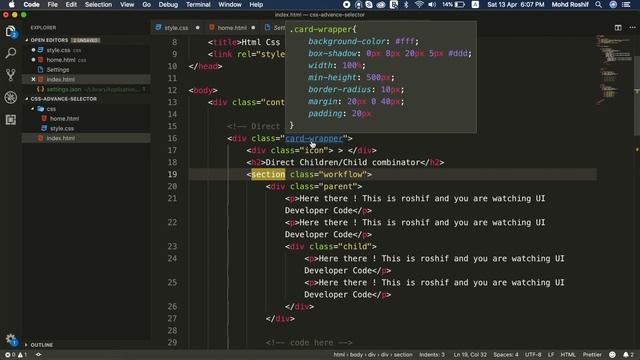The height and width of the screenshot is (360, 640).
Task: Click the Wi-Fi icon in menu bar
Action: [419, 4]
